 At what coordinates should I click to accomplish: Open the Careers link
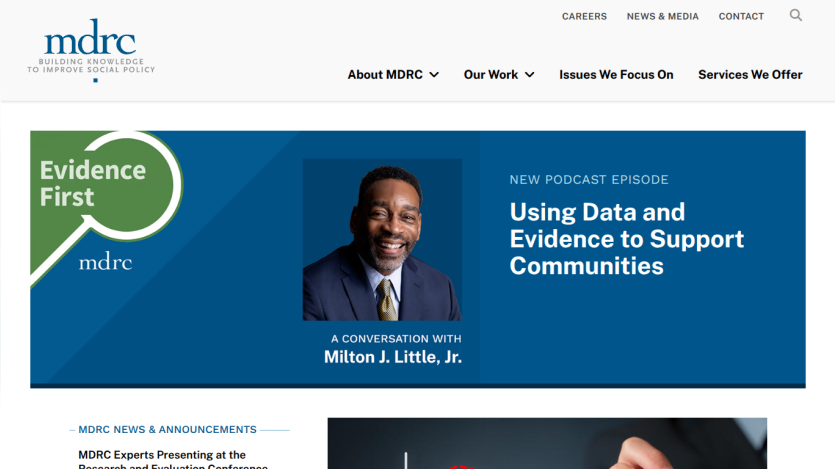(584, 17)
